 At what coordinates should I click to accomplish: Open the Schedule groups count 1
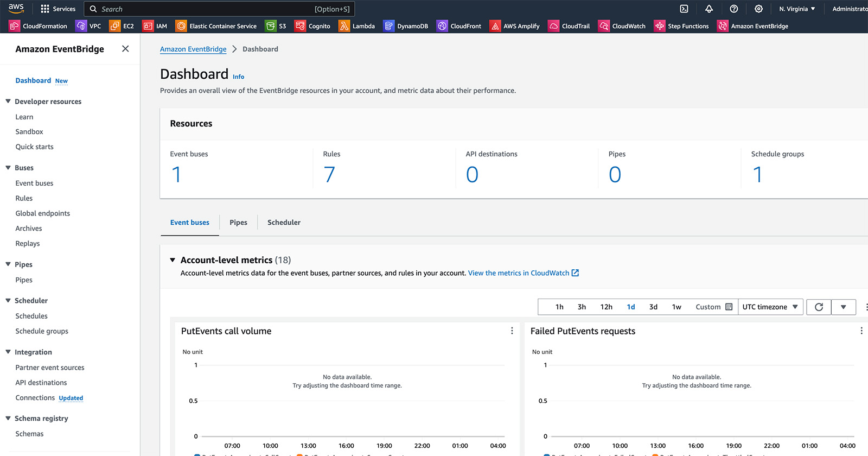coord(757,174)
